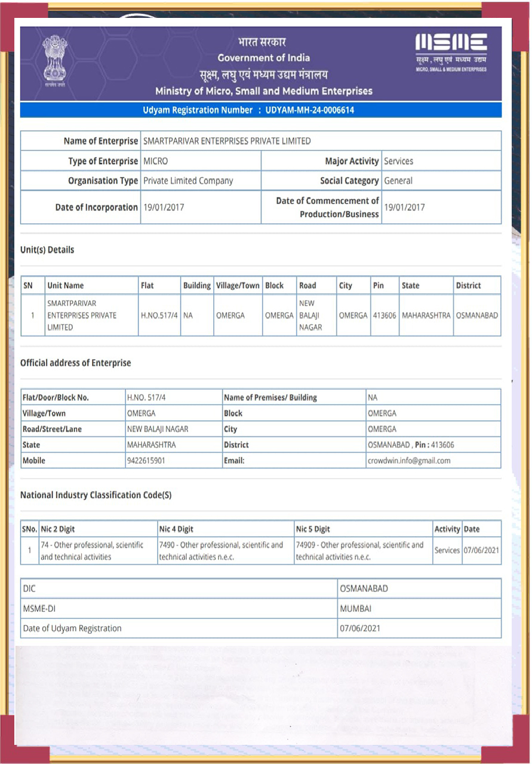Click the Social Category General value
532x764 pixels.
(398, 181)
